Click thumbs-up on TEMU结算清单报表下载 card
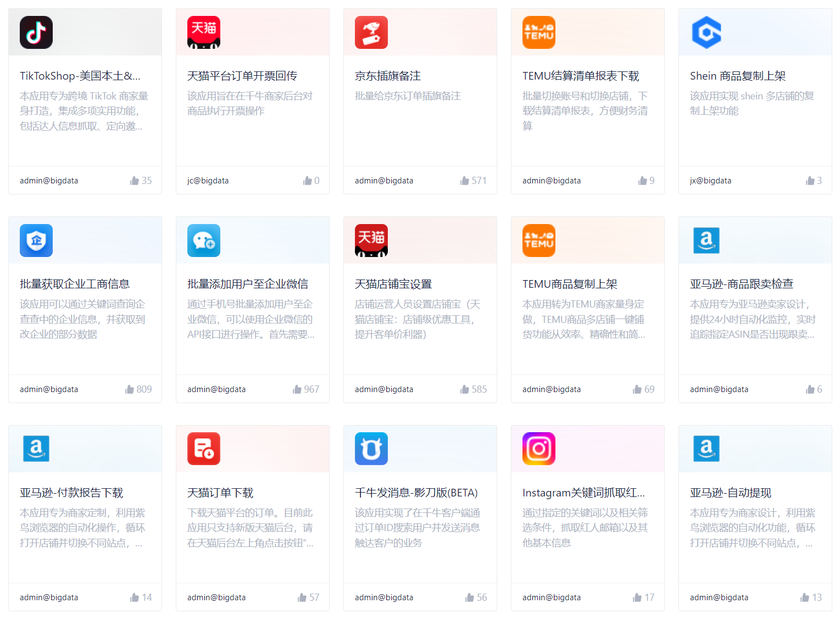840x620 pixels. click(x=643, y=181)
